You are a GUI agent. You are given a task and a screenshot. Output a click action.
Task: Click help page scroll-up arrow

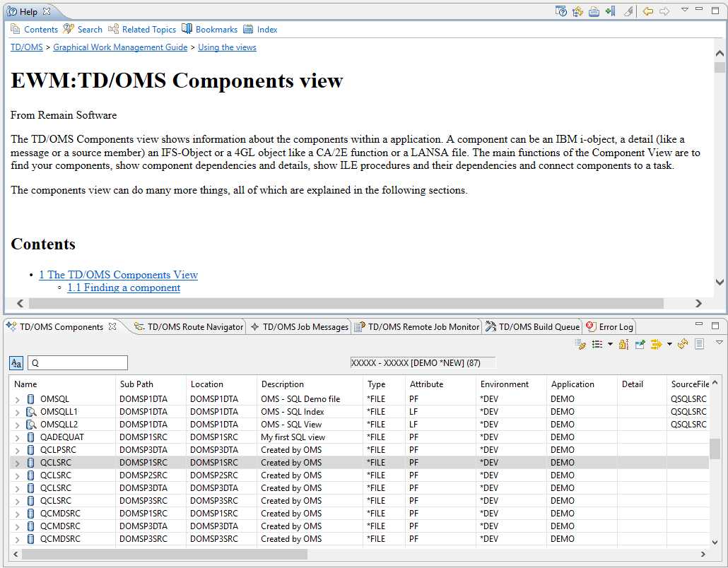pyautogui.click(x=720, y=54)
